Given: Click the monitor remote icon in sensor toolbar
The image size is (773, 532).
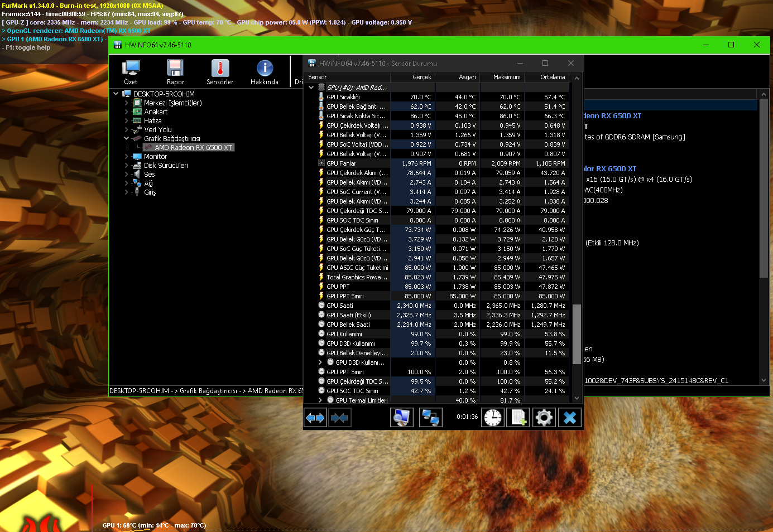Looking at the screenshot, I should pyautogui.click(x=402, y=417).
